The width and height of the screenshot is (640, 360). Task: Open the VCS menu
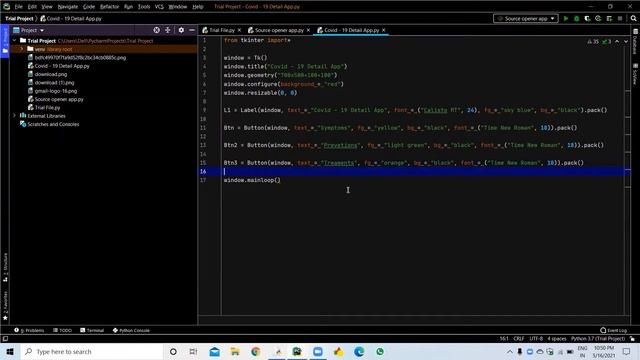[159, 7]
